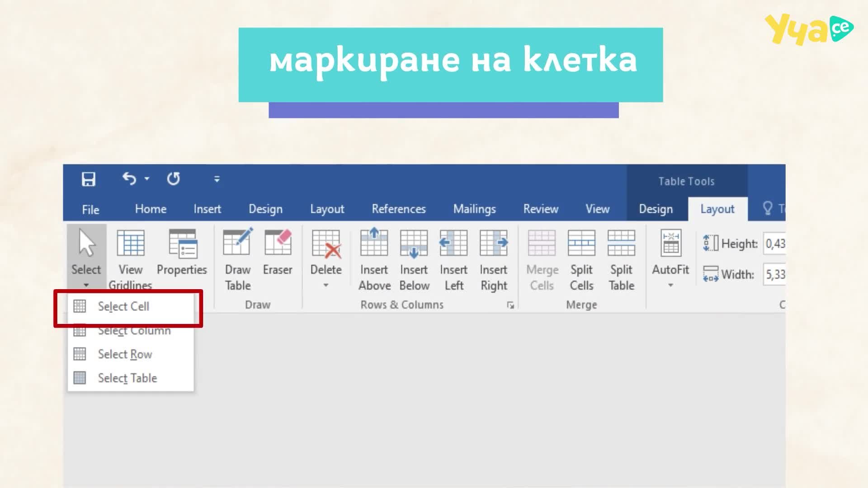Click Insert Above rows icon
This screenshot has width=868, height=488.
click(x=374, y=242)
